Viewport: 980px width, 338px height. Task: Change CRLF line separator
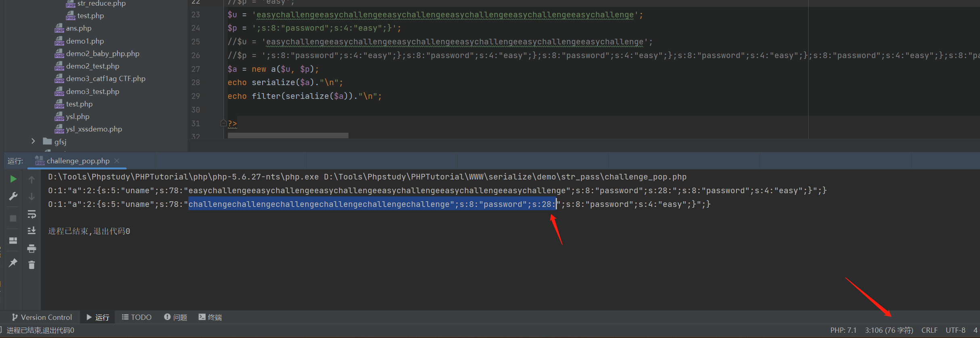click(929, 330)
